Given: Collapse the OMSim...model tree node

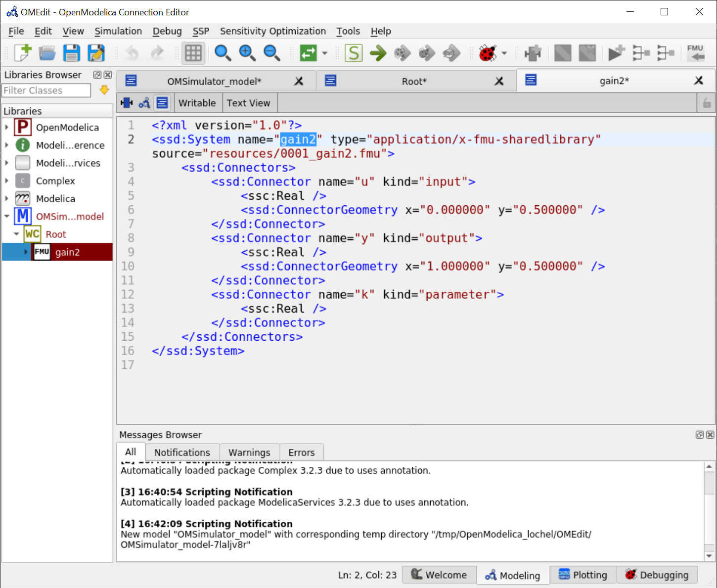Looking at the screenshot, I should 7,216.
